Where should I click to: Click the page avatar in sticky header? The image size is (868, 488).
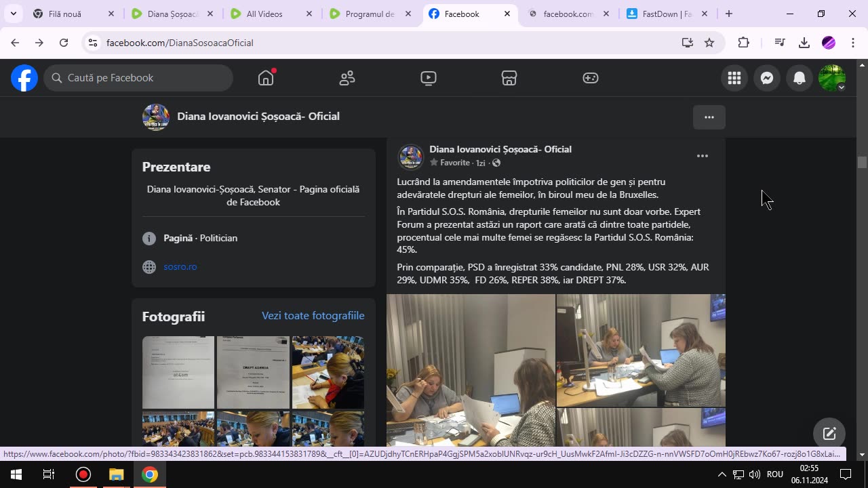[x=156, y=117]
